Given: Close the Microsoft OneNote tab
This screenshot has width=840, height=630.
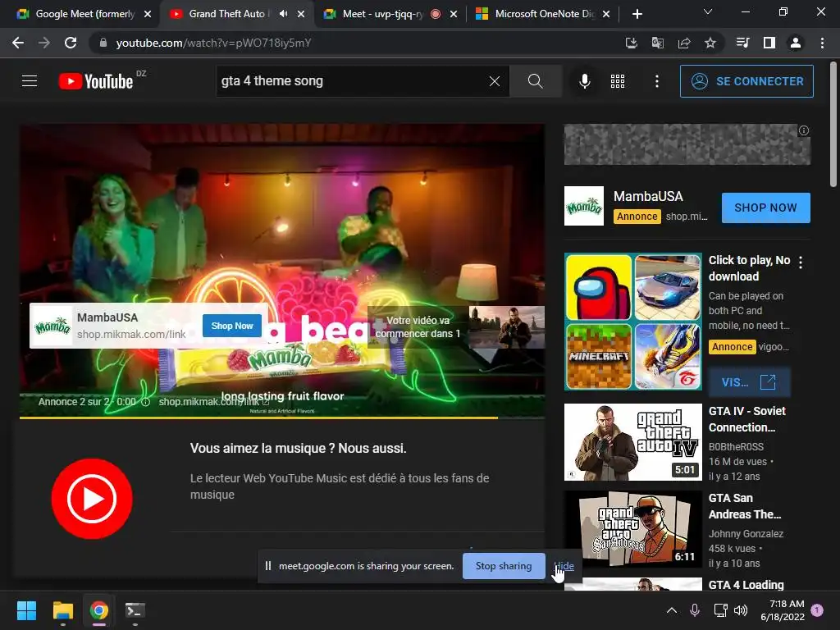Looking at the screenshot, I should coord(606,14).
